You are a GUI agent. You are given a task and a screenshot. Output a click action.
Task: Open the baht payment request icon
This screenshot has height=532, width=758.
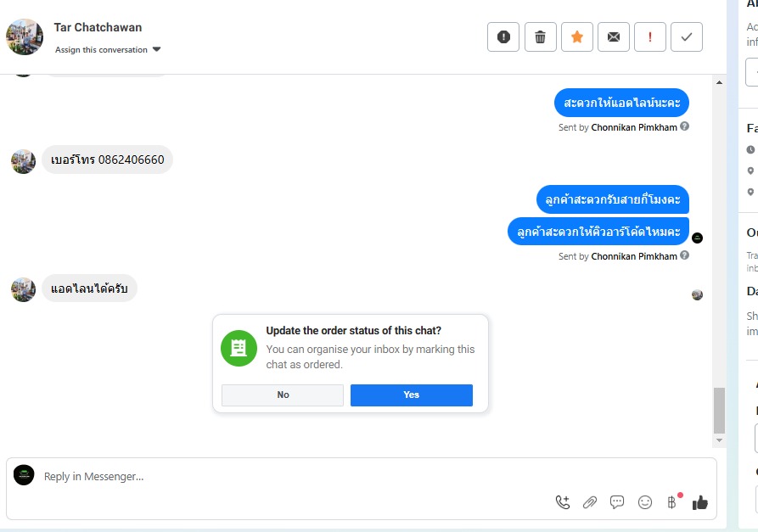click(672, 502)
